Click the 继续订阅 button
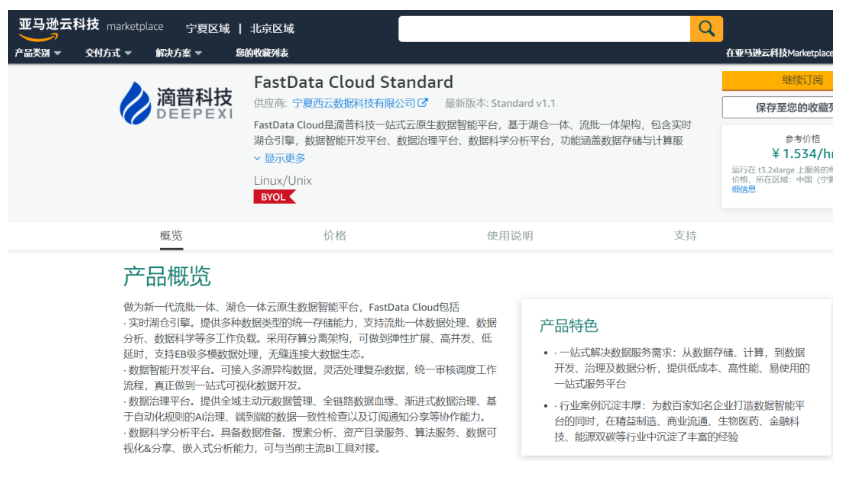Screen dimensions: 841x493 tap(777, 80)
